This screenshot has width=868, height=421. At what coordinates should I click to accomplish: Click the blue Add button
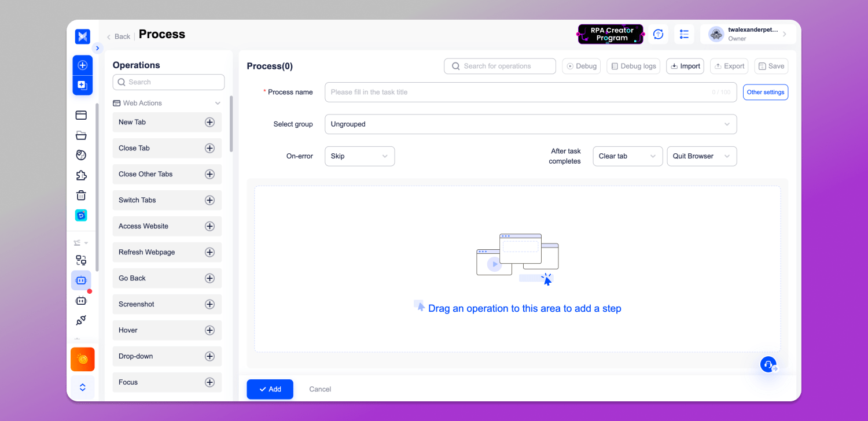270,389
